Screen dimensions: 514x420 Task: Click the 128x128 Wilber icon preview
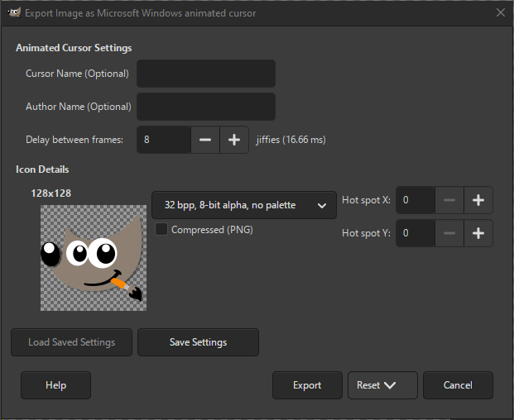coord(94,258)
